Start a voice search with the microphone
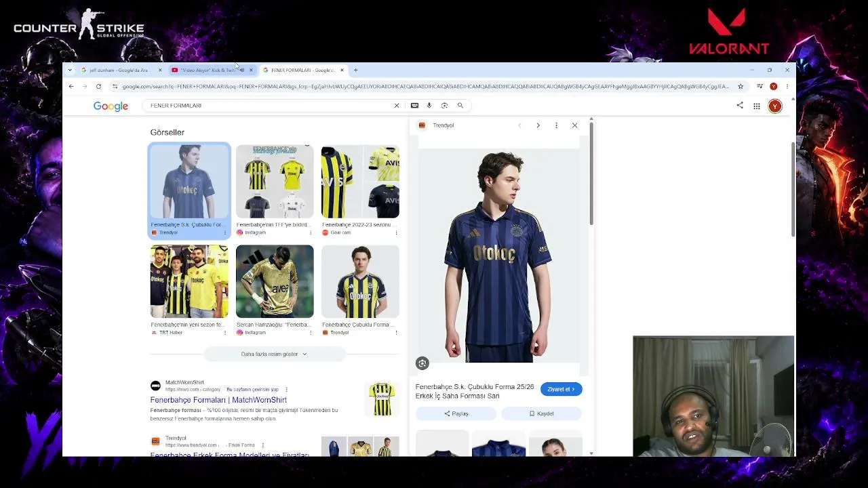This screenshot has height=488, width=868. coord(429,106)
